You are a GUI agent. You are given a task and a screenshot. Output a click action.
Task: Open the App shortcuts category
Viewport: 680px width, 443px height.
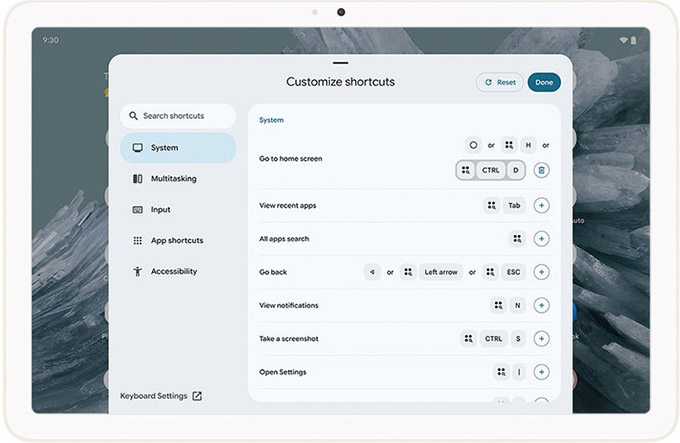point(178,241)
